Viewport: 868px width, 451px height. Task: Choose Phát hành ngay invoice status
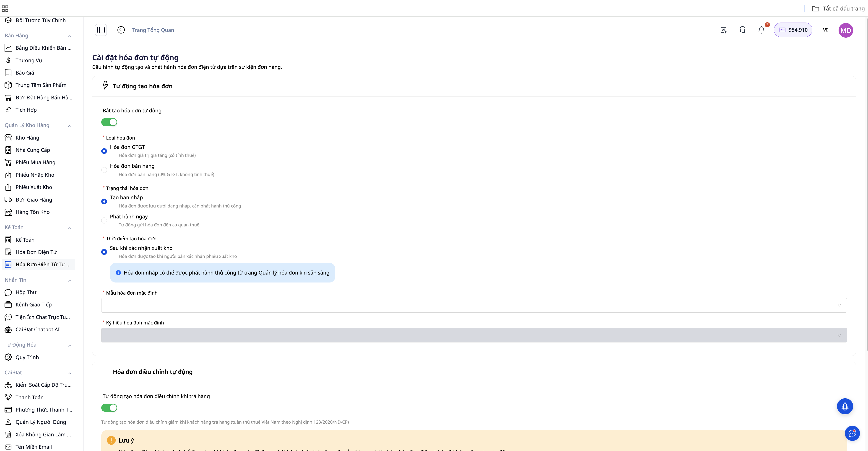click(104, 220)
